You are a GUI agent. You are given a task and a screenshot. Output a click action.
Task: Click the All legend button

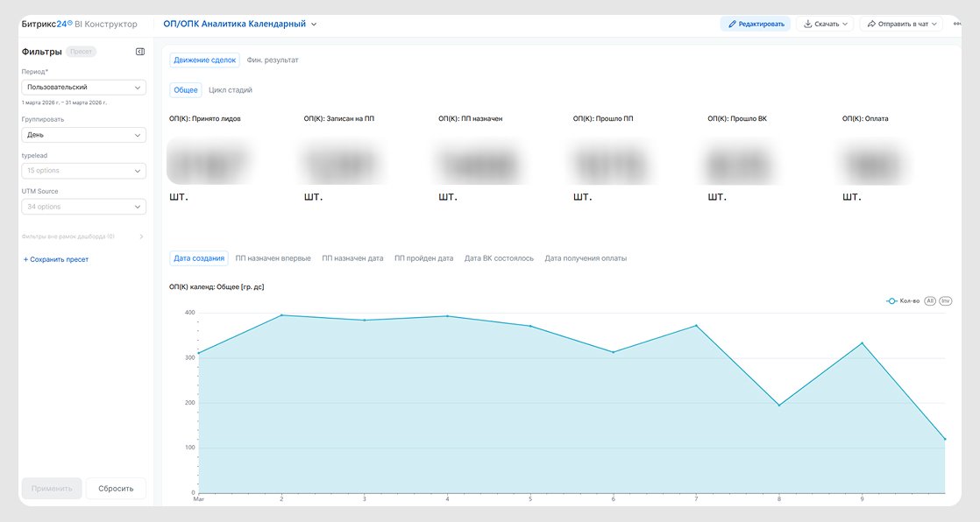(x=930, y=301)
